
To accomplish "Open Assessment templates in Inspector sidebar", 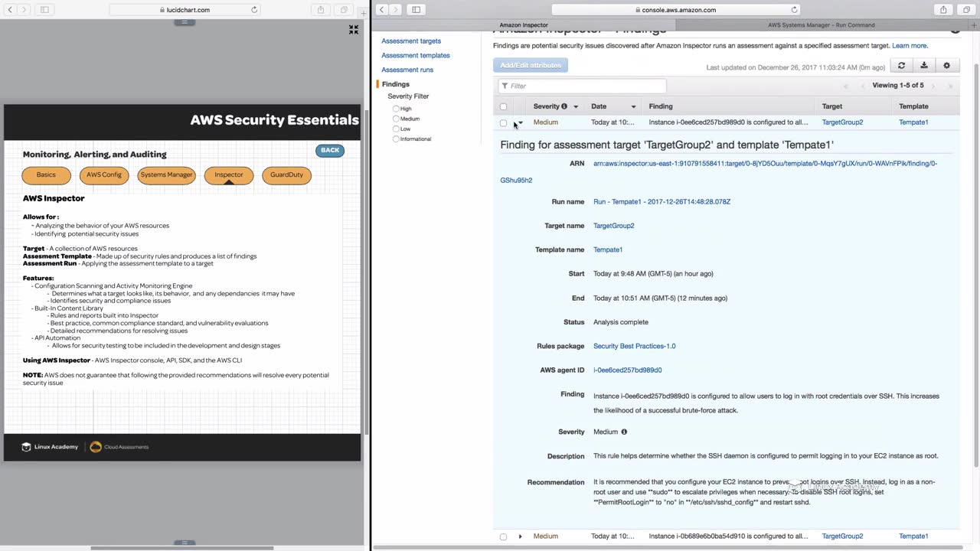I will [x=416, y=55].
